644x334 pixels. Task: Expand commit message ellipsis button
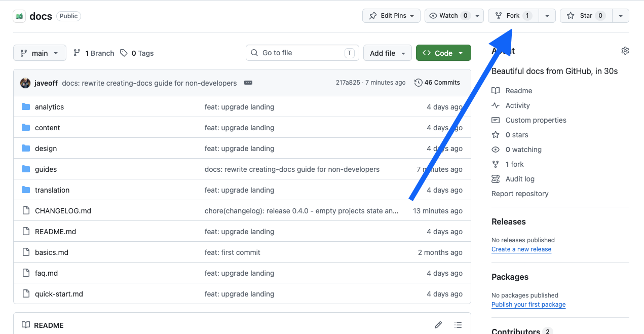(x=248, y=83)
